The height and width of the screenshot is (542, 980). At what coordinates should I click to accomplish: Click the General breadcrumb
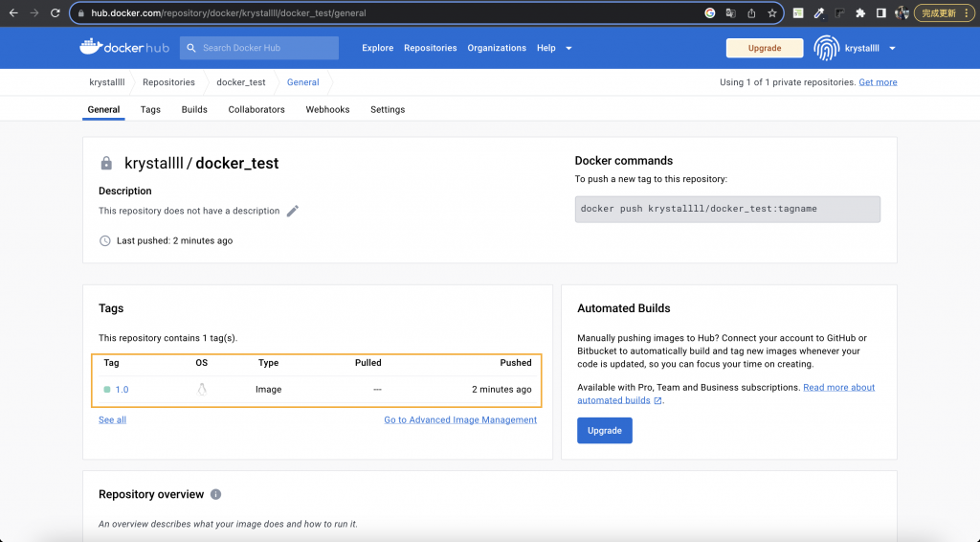click(x=303, y=82)
